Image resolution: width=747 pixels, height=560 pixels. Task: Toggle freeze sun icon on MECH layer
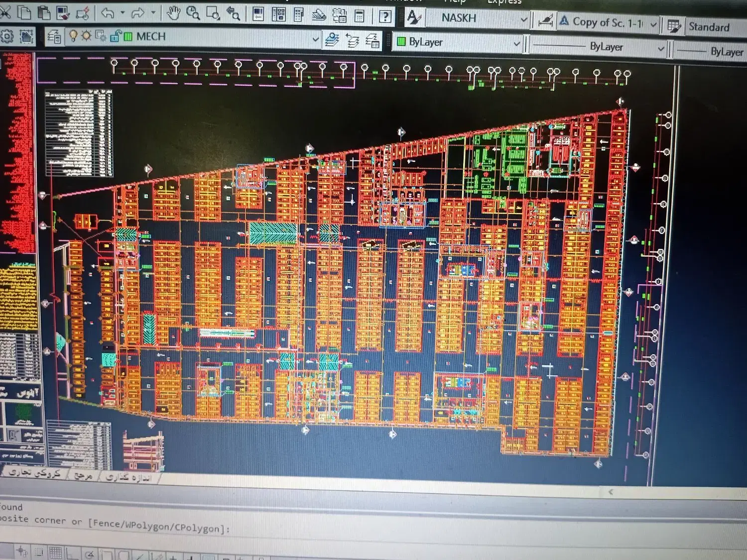tap(86, 36)
